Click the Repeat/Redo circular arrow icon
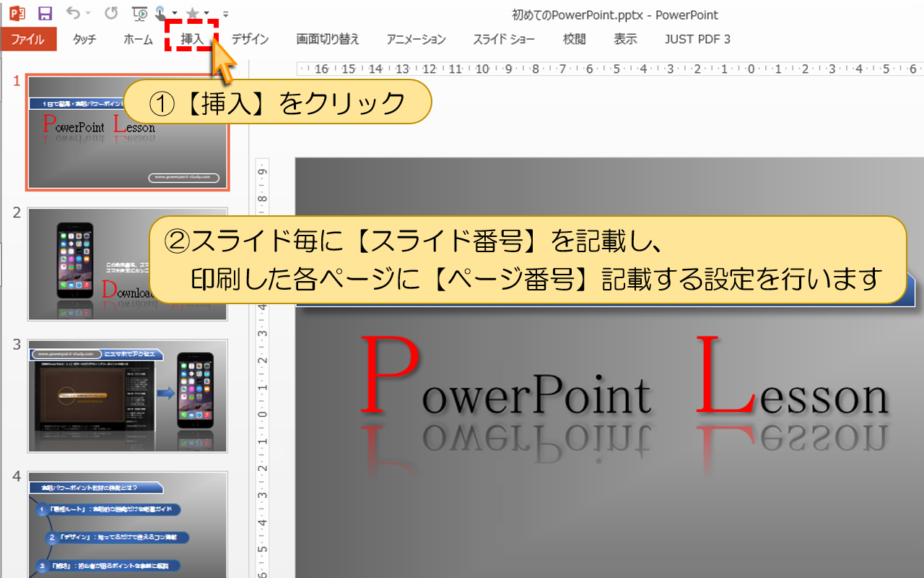 110,13
